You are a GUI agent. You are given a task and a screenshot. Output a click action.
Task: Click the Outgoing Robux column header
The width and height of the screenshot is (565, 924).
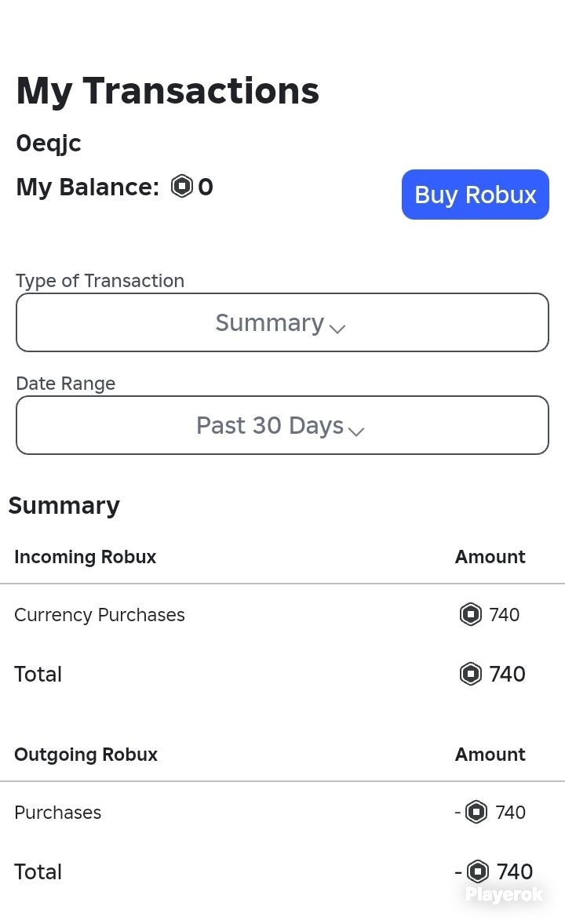click(x=86, y=755)
